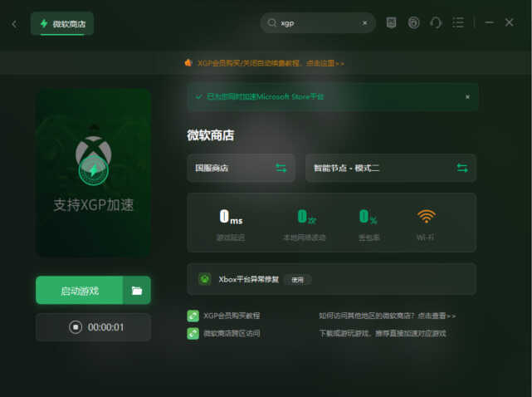Image resolution: width=532 pixels, height=397 pixels.
Task: Click the 支持XGP加速 text on cover
Action: tap(93, 205)
